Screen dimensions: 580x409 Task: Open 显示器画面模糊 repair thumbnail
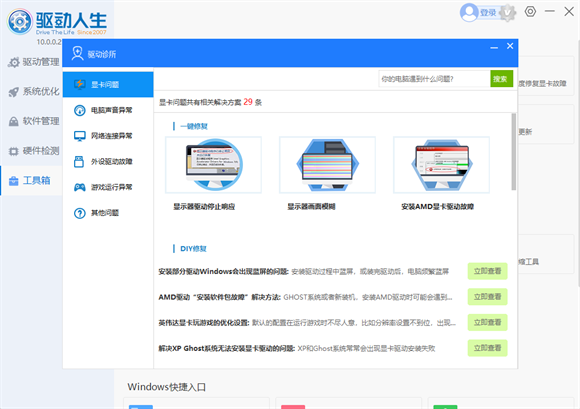pyautogui.click(x=327, y=165)
